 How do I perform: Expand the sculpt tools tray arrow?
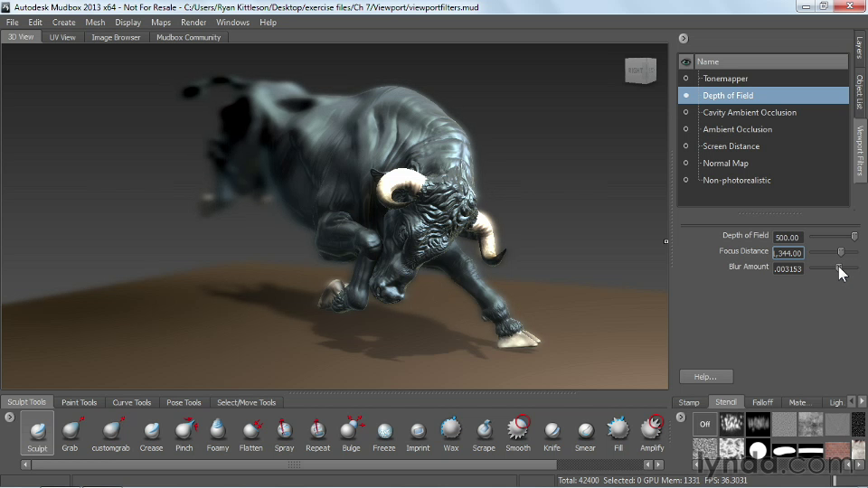pos(9,418)
